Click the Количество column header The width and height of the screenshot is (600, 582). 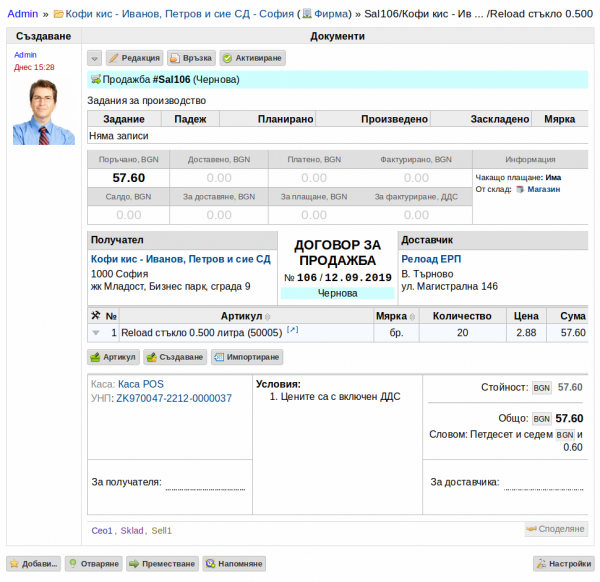pyautogui.click(x=462, y=316)
